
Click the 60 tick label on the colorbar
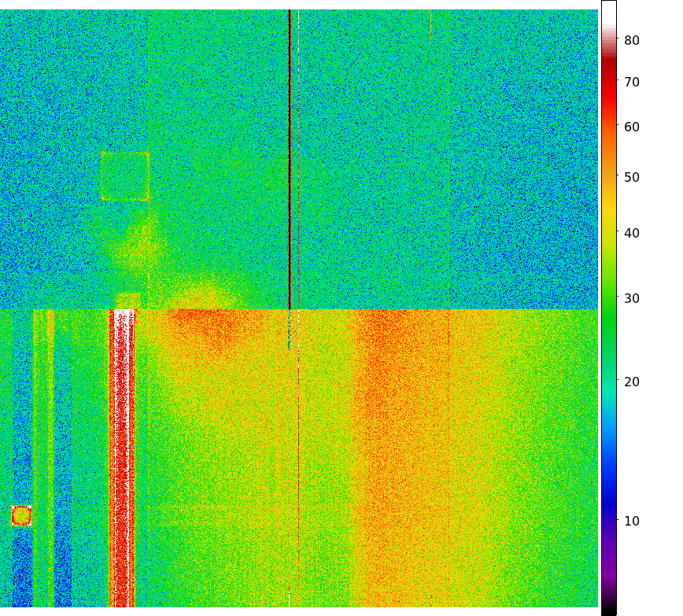632,127
